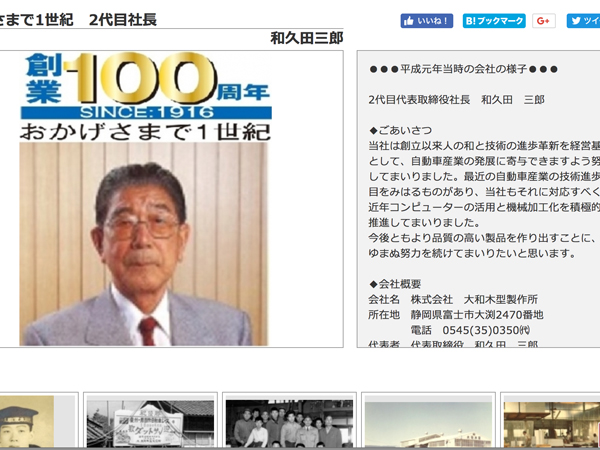The width and height of the screenshot is (600, 450).
Task: Share via the Google+ G+ button
Action: (544, 21)
